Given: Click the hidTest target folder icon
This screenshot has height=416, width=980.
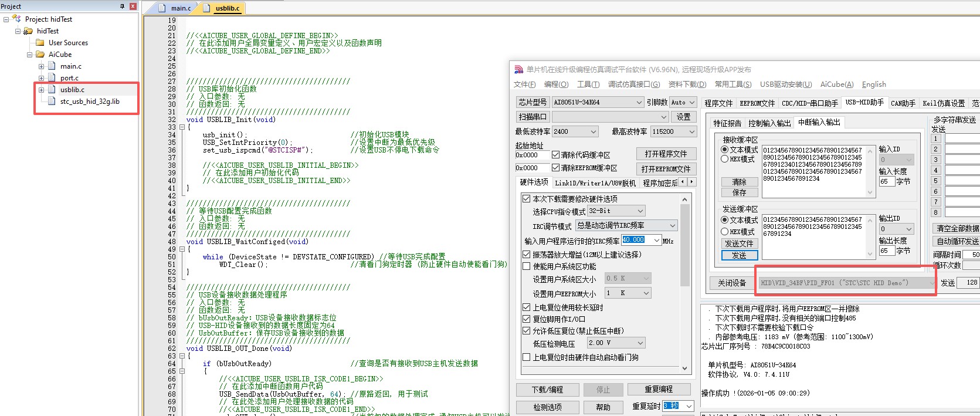Looking at the screenshot, I should point(28,31).
